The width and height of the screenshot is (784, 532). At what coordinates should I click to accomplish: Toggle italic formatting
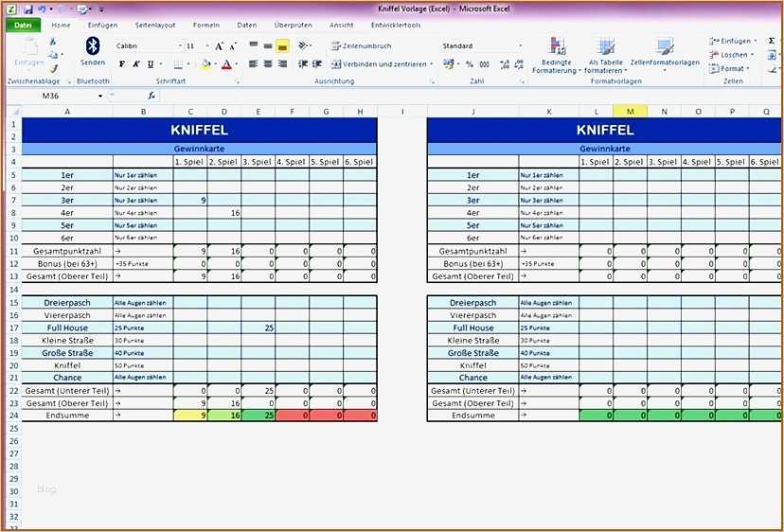click(135, 64)
